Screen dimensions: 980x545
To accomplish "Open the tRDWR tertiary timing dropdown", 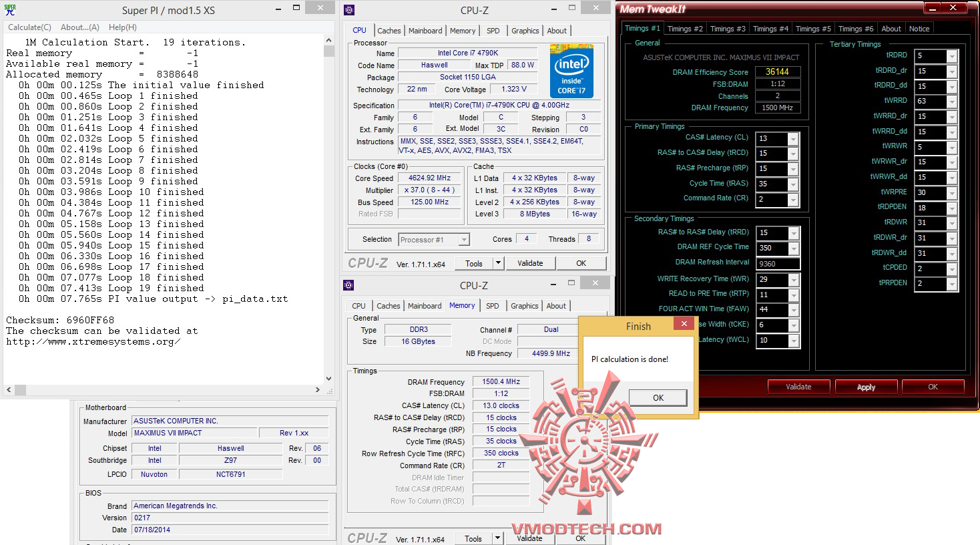I will point(952,223).
